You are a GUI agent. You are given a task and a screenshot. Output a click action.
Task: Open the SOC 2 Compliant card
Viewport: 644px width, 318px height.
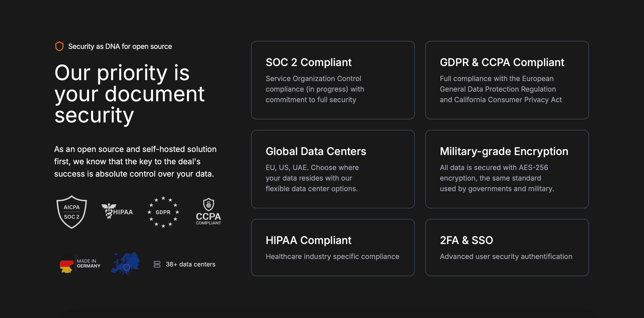(333, 80)
